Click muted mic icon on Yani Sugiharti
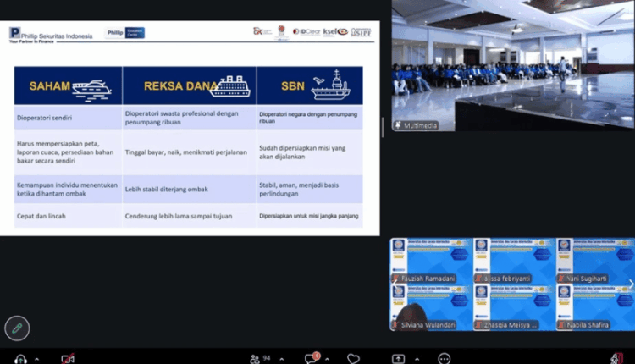635x364 pixels. point(561,279)
